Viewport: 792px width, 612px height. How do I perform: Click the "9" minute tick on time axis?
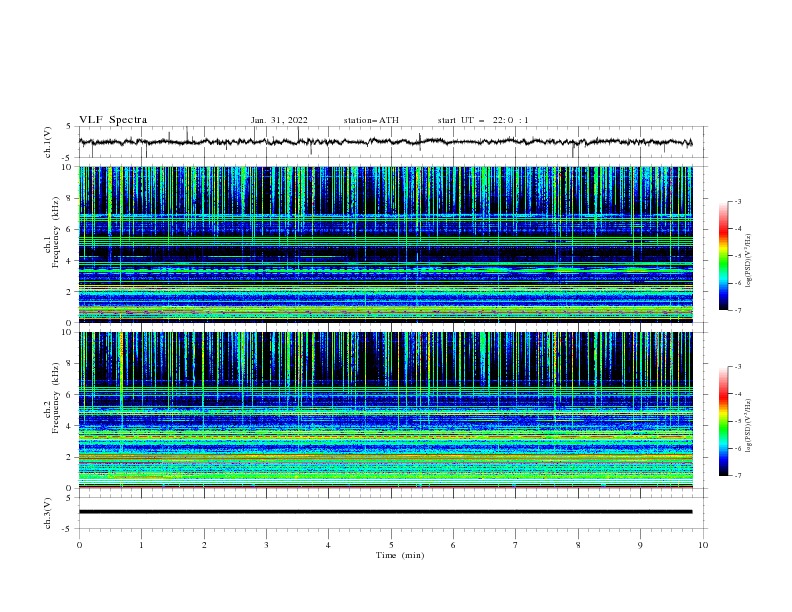[x=640, y=545]
